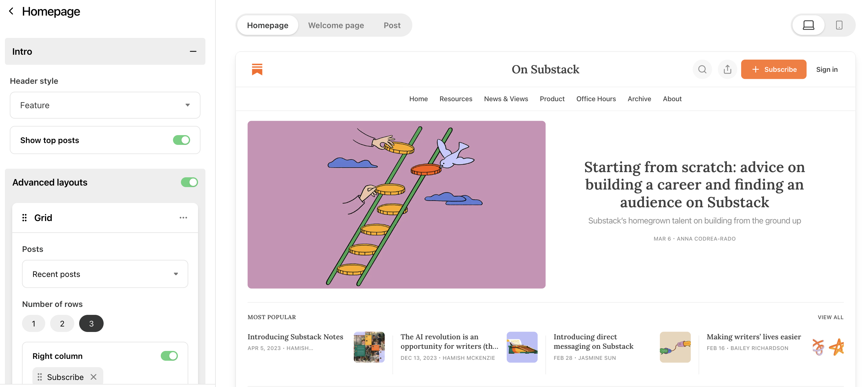The image size is (868, 387).
Task: Open the Home nav item
Action: pyautogui.click(x=418, y=99)
